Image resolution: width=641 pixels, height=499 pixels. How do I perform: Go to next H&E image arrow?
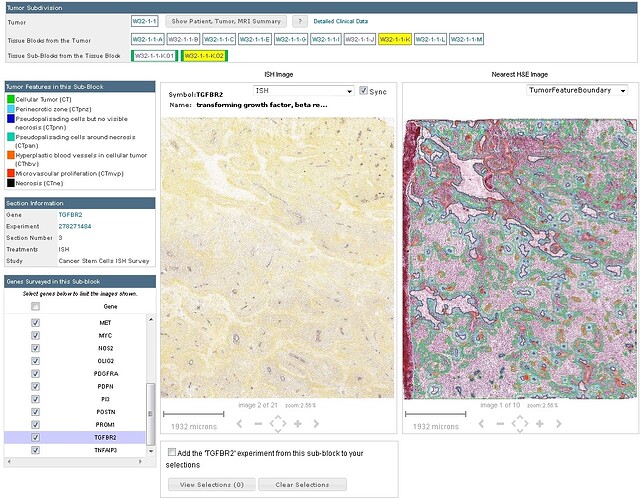(558, 424)
